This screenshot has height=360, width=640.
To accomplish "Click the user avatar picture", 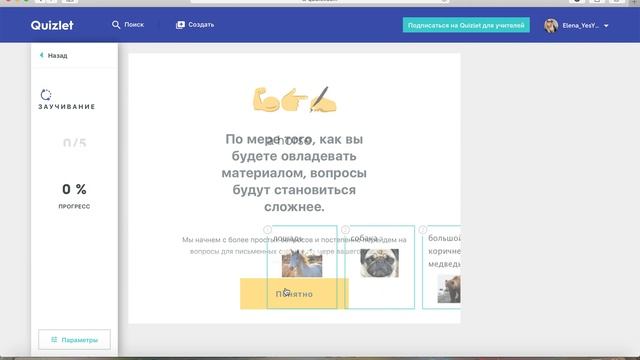I will pyautogui.click(x=551, y=25).
